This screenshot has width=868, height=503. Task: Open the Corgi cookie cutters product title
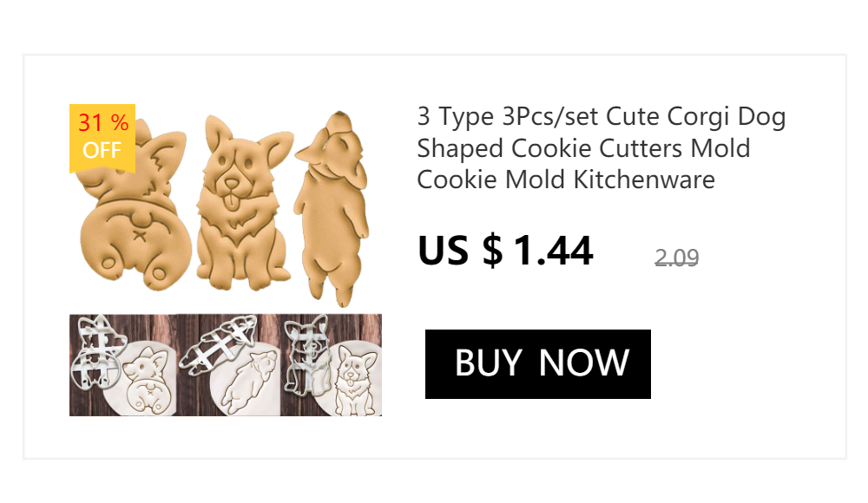[x=602, y=147]
